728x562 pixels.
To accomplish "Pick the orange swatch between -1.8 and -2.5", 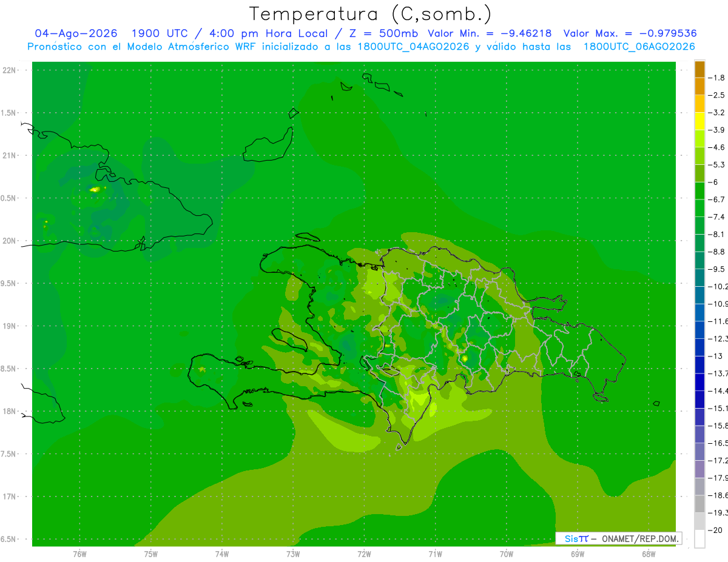I will 699,86.
